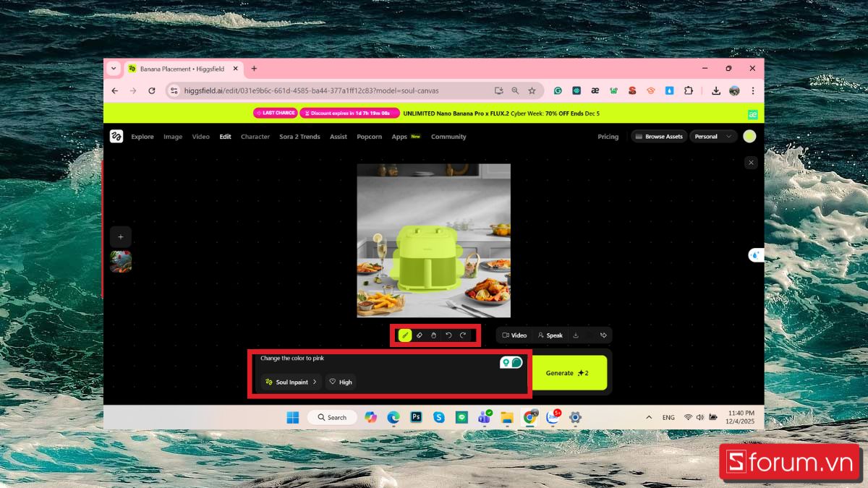Open the High quality setting selector
This screenshot has height=488, width=868.
pyautogui.click(x=341, y=382)
